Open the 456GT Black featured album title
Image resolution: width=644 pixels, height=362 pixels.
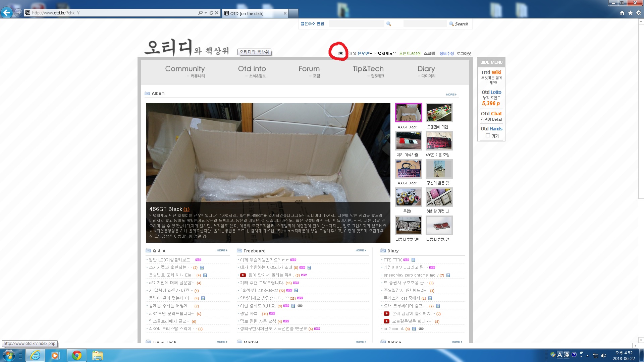pos(166,209)
